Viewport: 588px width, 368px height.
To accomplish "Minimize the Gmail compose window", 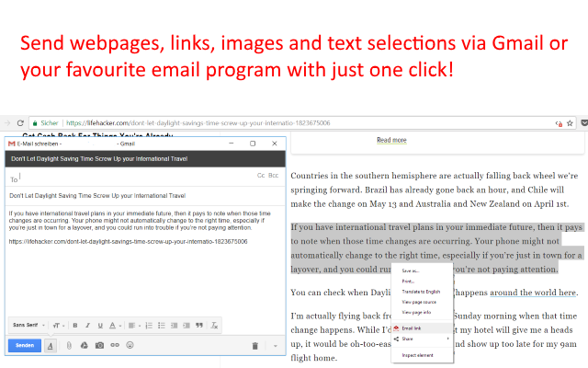I will point(232,144).
